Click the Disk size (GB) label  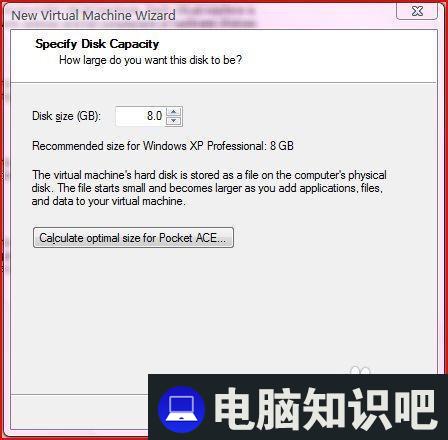(66, 116)
